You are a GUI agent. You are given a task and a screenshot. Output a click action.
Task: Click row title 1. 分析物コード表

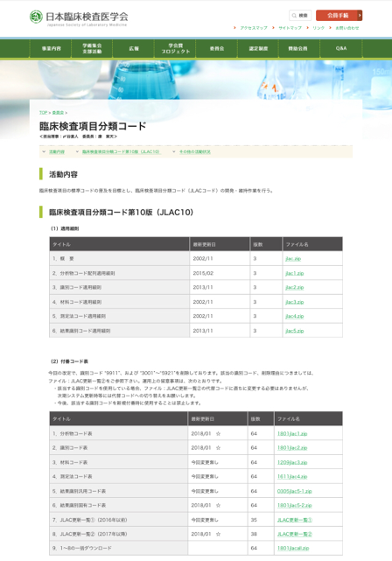pyautogui.click(x=73, y=433)
